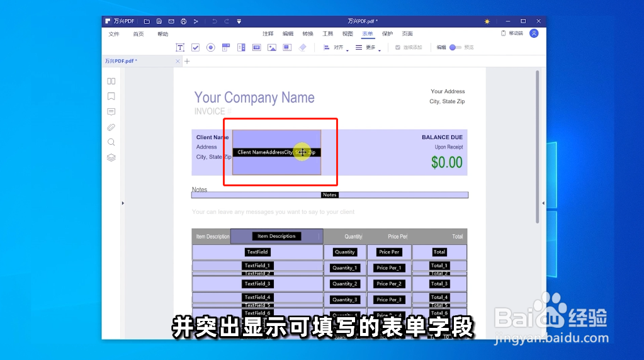Open file via folder icon in title bar
The image size is (644, 360).
point(147,21)
